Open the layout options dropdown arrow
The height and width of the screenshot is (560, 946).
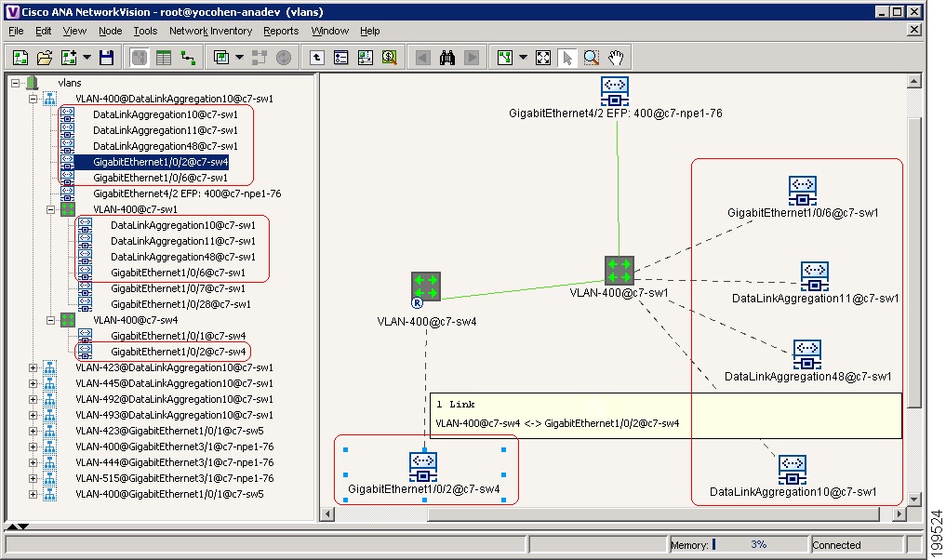click(x=523, y=58)
